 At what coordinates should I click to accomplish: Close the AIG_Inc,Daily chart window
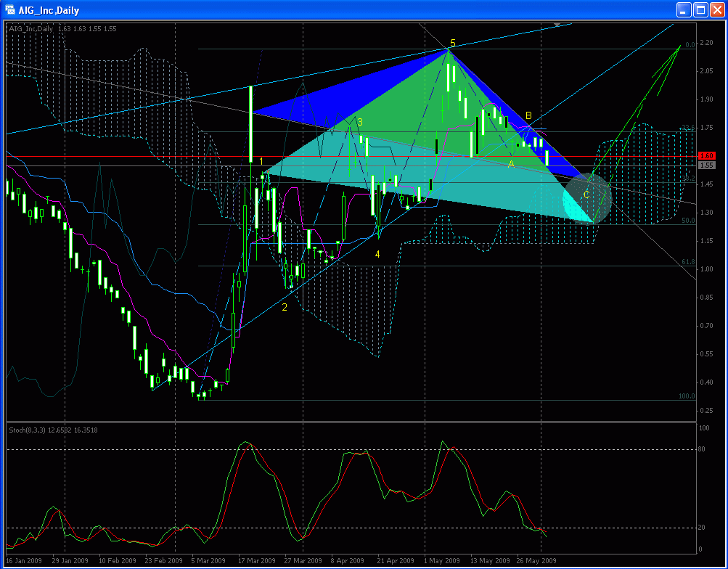717,9
